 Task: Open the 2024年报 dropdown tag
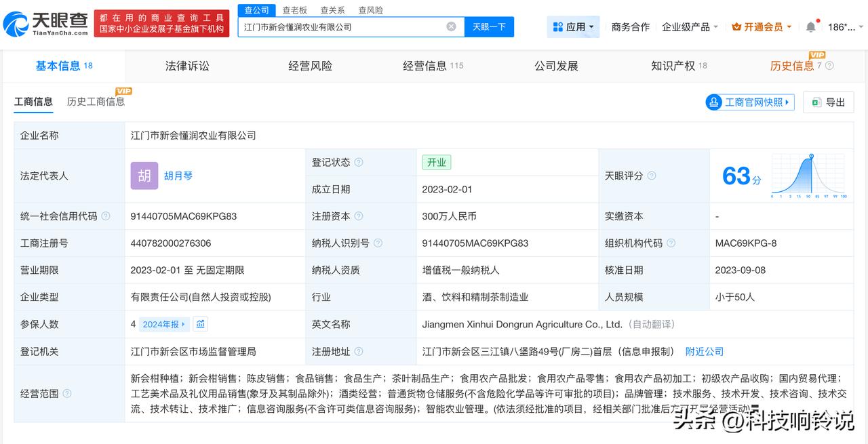pos(164,324)
